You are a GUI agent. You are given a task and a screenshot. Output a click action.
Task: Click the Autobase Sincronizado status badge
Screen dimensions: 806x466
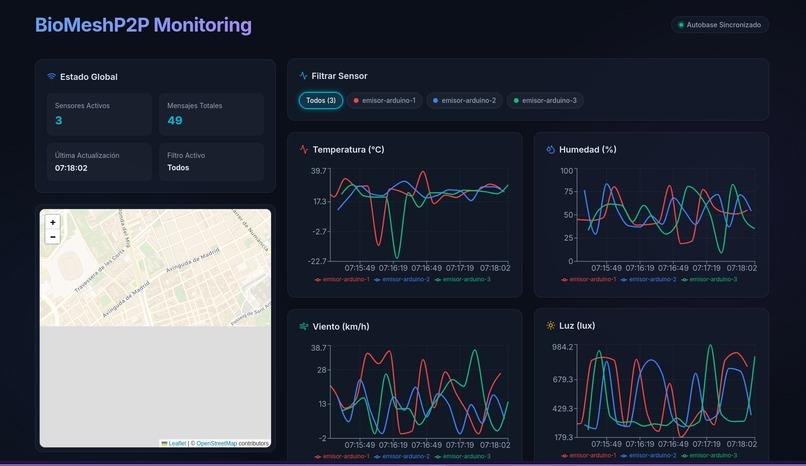720,25
